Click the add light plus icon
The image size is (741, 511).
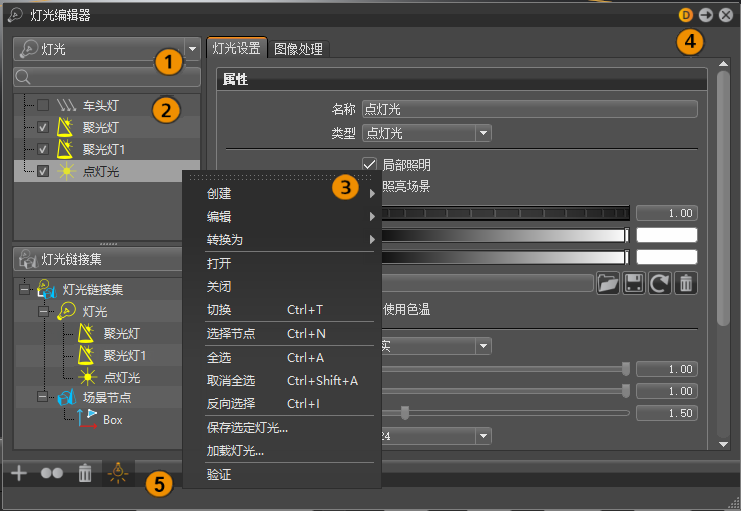pyautogui.click(x=19, y=472)
